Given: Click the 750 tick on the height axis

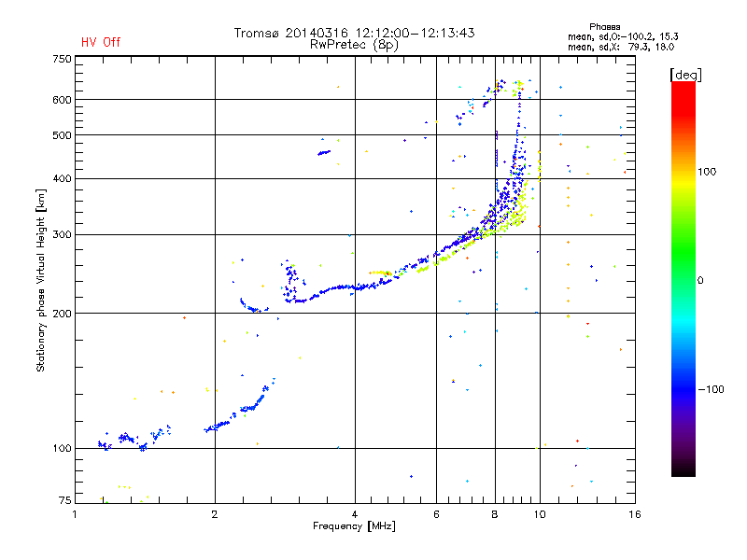Looking at the screenshot, I should (62, 59).
